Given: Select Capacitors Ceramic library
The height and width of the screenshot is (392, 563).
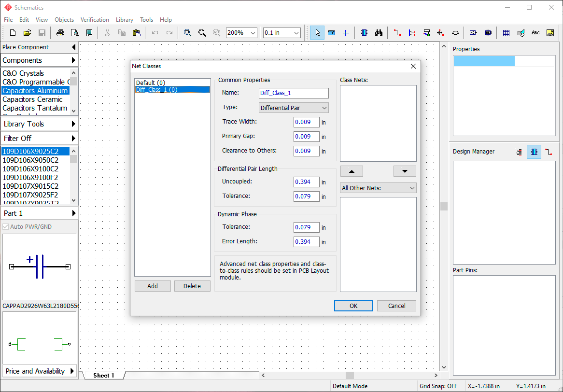Looking at the screenshot, I should click(35, 99).
